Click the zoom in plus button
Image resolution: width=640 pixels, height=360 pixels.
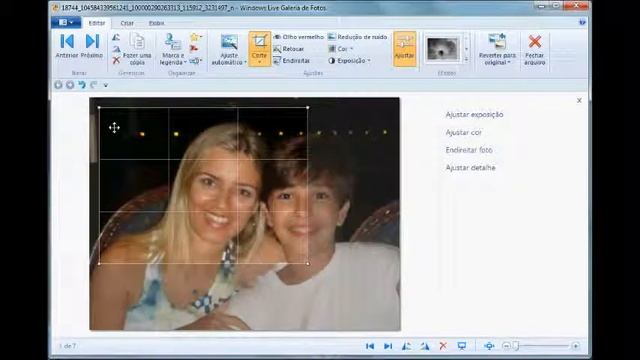point(576,346)
